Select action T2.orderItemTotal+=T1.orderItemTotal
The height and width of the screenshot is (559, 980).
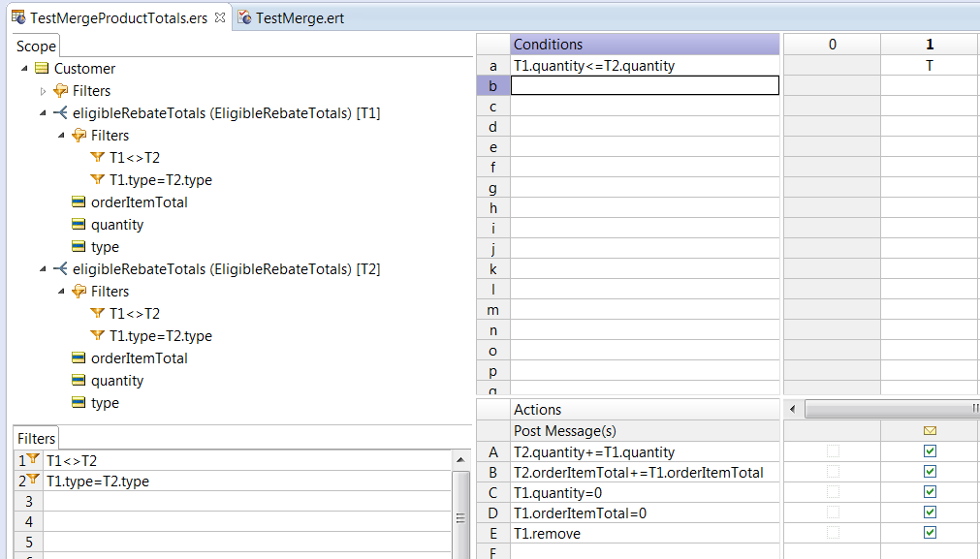click(638, 472)
